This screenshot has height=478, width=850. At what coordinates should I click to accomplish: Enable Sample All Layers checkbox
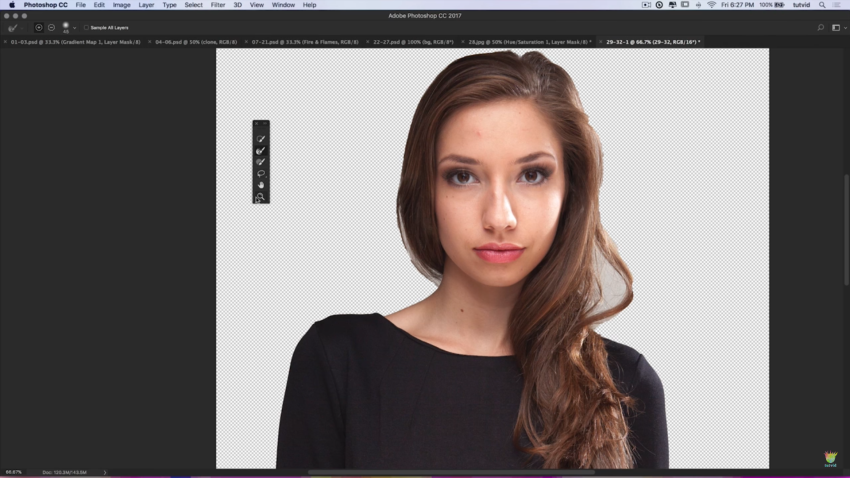(x=86, y=28)
